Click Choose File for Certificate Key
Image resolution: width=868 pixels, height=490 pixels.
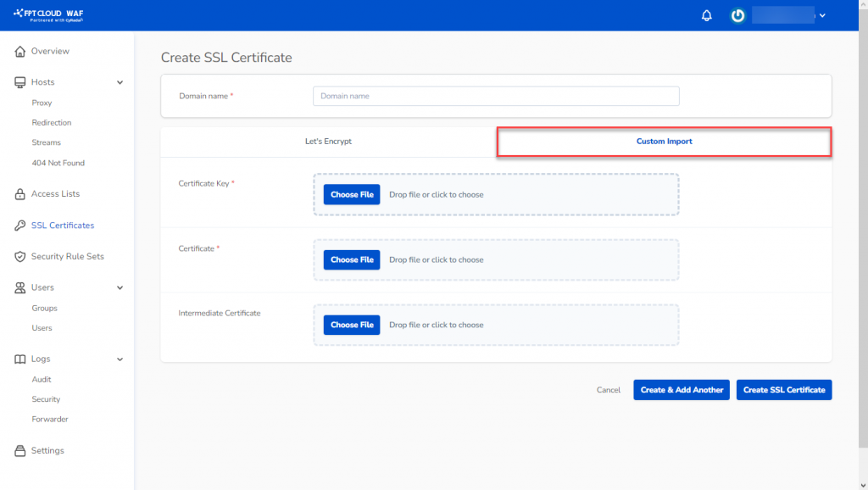pyautogui.click(x=352, y=195)
